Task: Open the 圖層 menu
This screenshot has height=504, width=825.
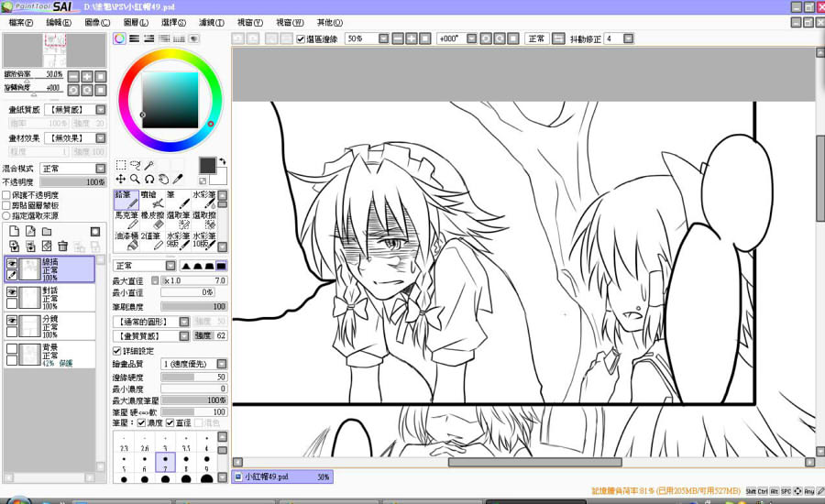Action: coord(136,22)
